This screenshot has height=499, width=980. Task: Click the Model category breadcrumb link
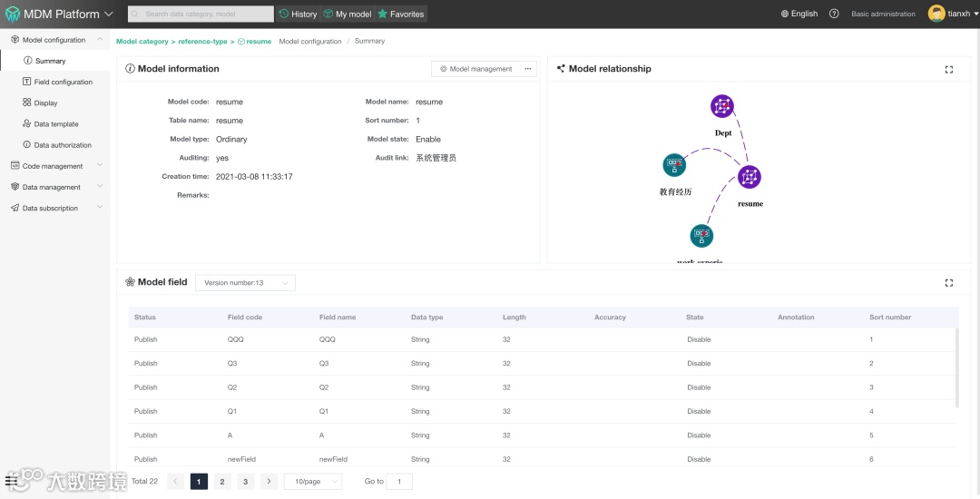tap(142, 41)
